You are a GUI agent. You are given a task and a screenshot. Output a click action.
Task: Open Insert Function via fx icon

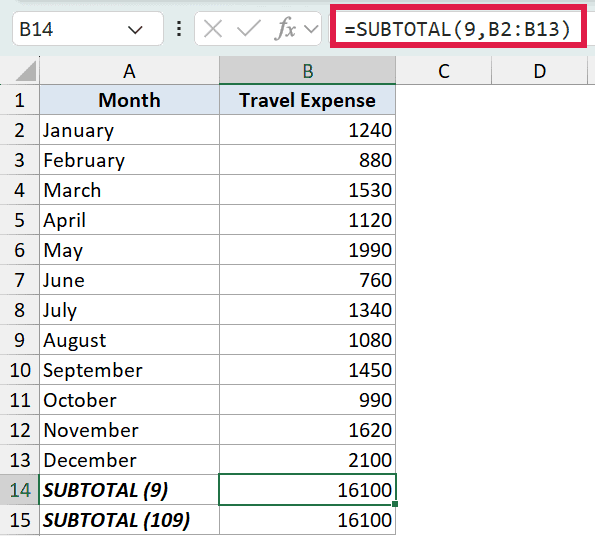coord(285,29)
